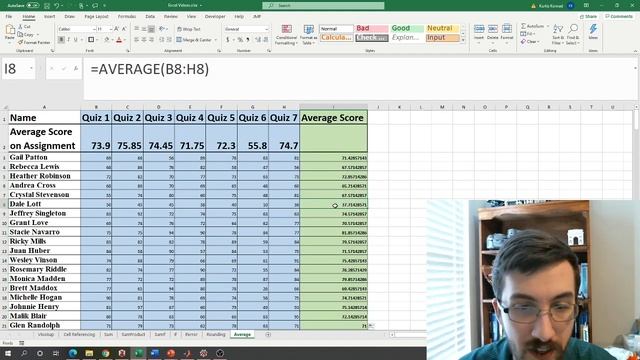
Task: Click the Copy button
Action: coord(28,34)
